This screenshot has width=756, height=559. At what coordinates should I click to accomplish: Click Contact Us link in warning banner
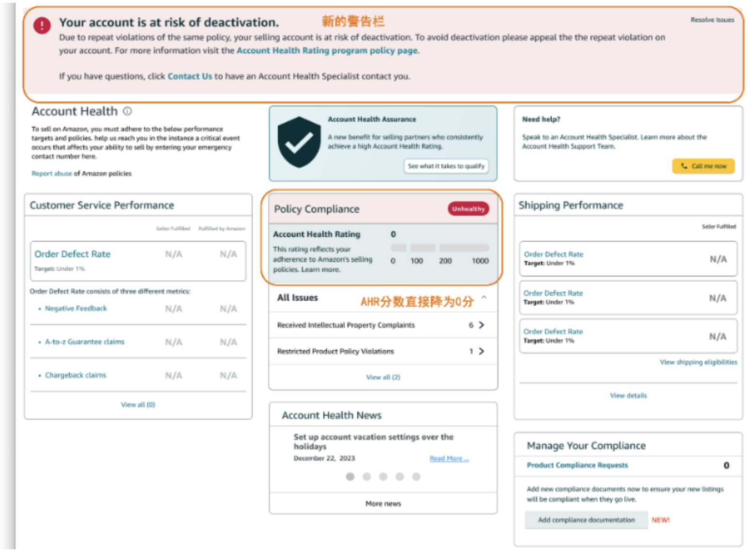pyautogui.click(x=190, y=76)
